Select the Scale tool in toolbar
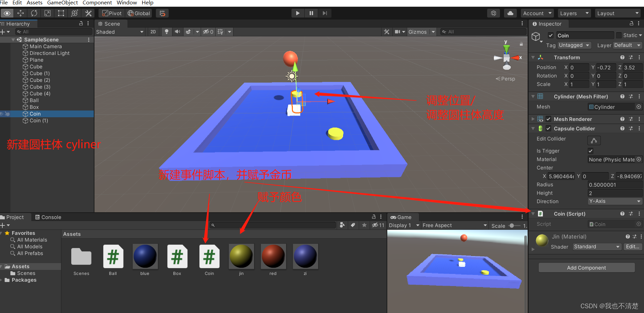Viewport: 644px width, 313px height. click(48, 13)
